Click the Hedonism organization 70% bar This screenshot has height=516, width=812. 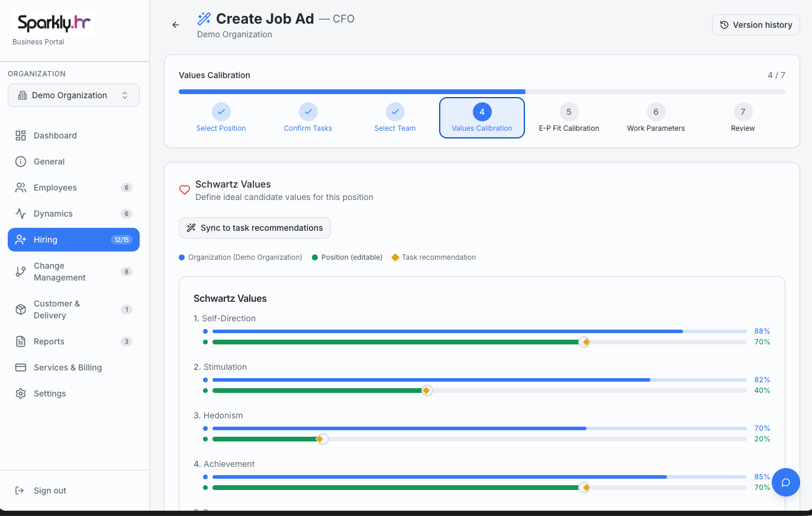pos(479,428)
